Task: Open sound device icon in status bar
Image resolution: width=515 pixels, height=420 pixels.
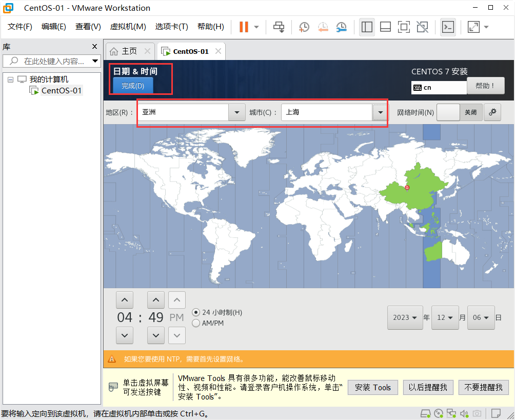Action: point(465,413)
